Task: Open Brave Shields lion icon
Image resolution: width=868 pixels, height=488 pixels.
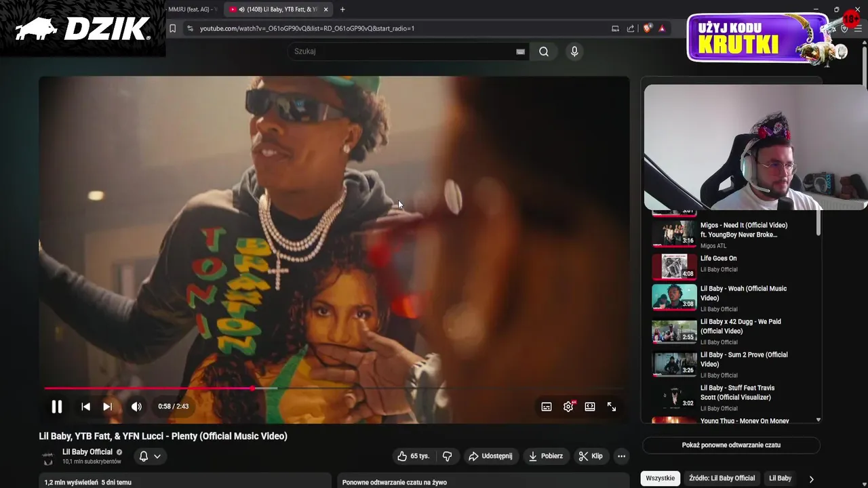Action: pyautogui.click(x=647, y=28)
